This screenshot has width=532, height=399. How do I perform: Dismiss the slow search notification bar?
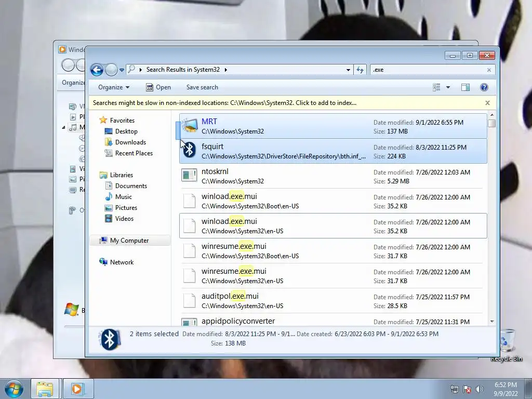tap(487, 103)
